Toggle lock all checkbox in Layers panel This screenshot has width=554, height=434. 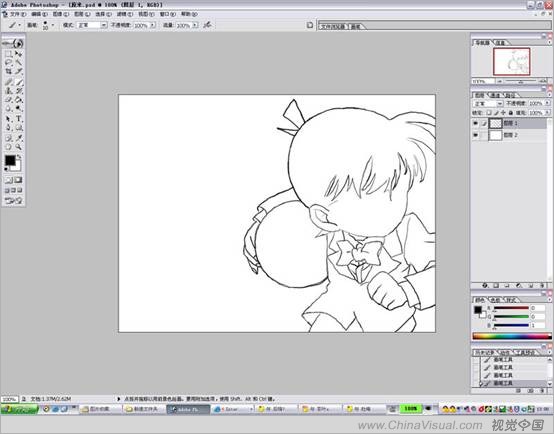(x=511, y=113)
